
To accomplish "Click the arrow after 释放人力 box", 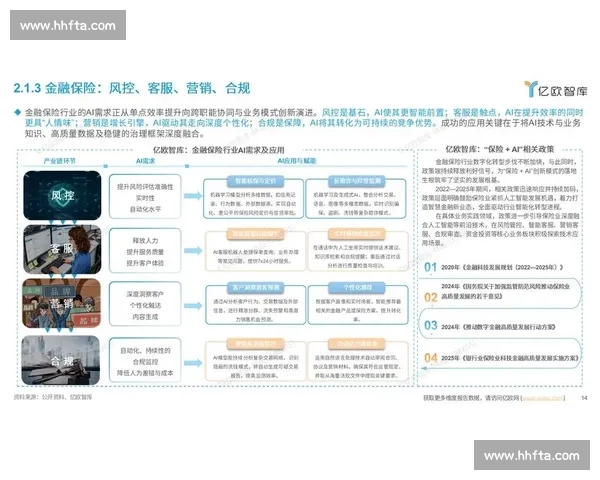I will tap(193, 251).
